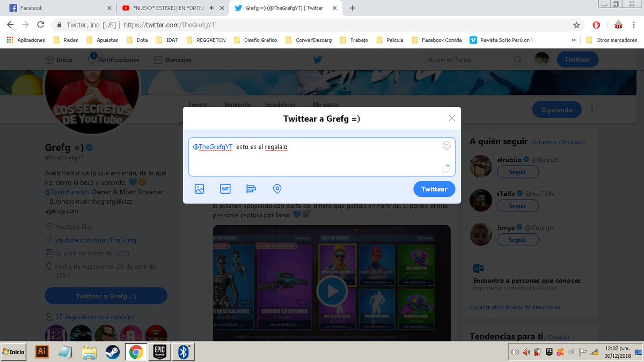Follow Jorge with Seguir button
The height and width of the screenshot is (362, 644).
click(x=517, y=240)
